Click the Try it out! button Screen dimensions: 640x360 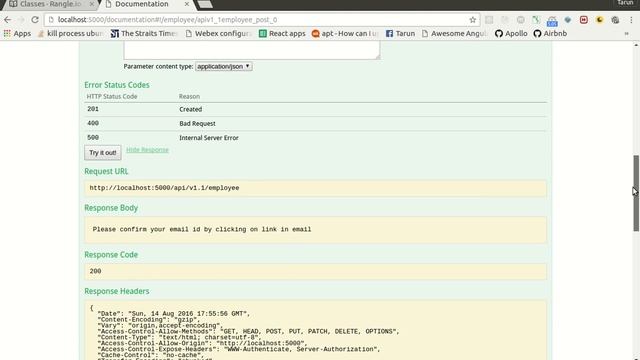(103, 153)
